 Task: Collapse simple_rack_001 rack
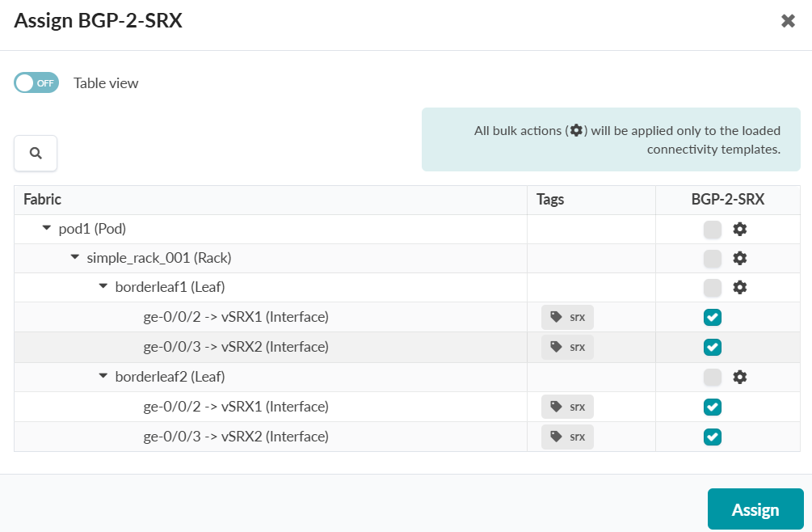click(74, 257)
